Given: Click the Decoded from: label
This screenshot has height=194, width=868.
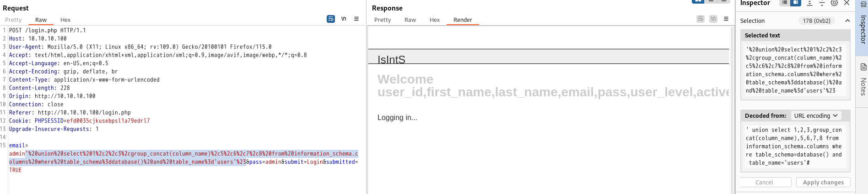Looking at the screenshot, I should [x=766, y=116].
